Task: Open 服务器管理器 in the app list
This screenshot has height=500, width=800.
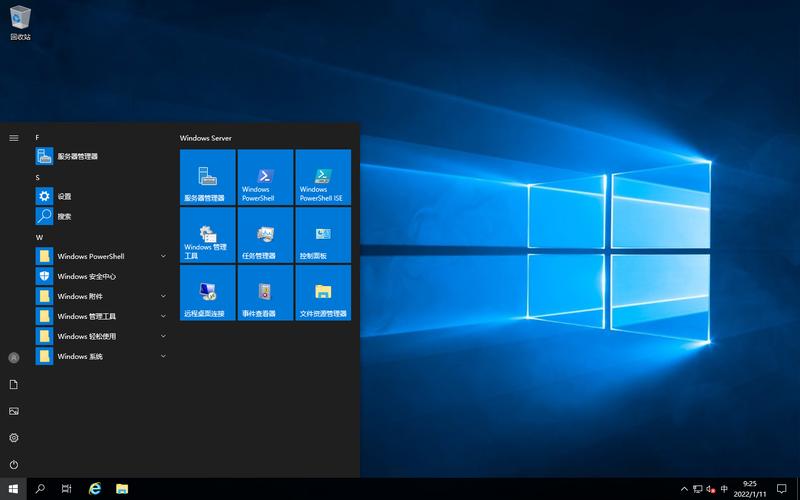Action: pos(102,156)
